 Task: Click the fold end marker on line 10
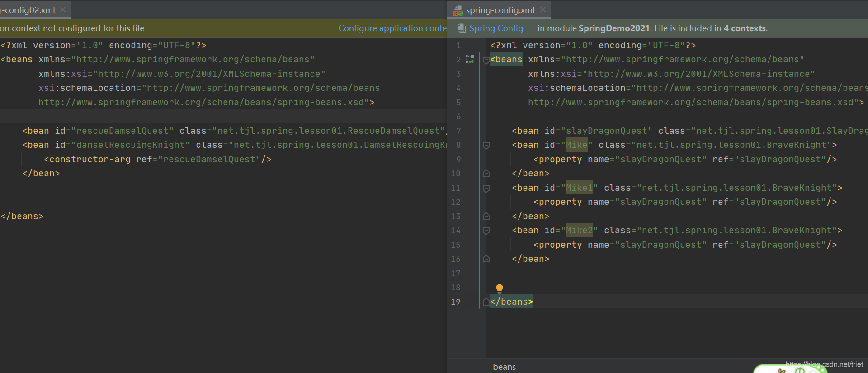tap(486, 174)
